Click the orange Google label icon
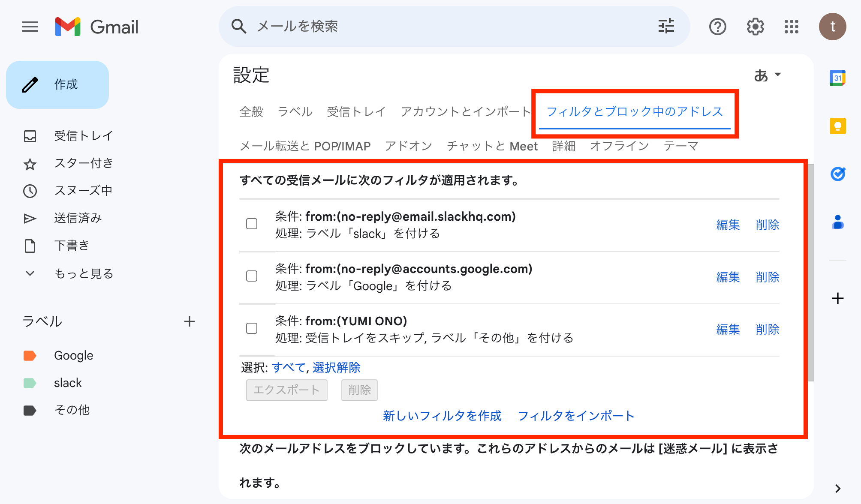Viewport: 861px width, 504px height. click(30, 356)
